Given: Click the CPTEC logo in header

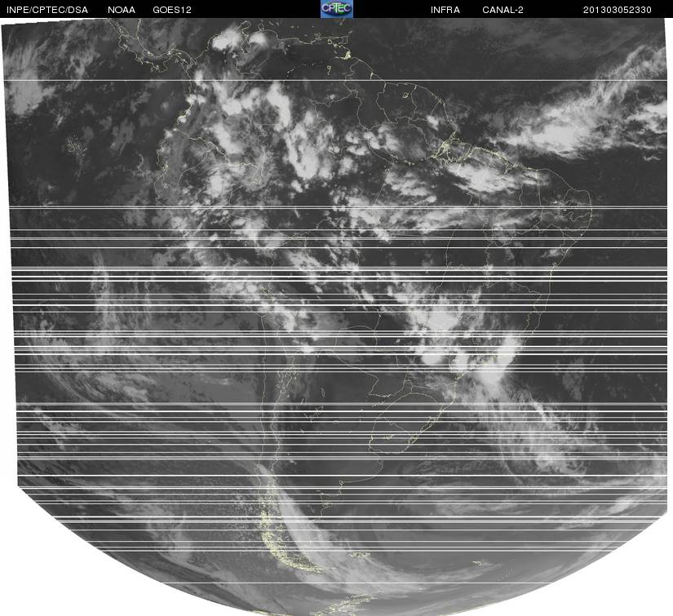Looking at the screenshot, I should point(337,9).
